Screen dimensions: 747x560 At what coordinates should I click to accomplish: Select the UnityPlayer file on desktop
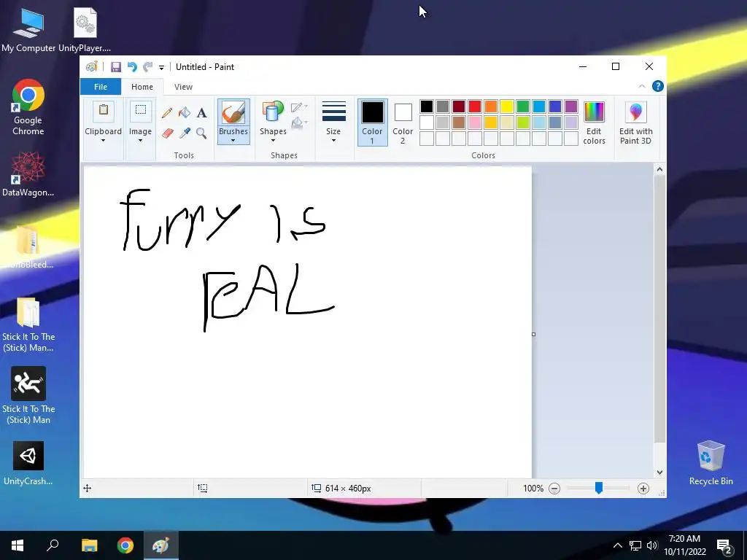click(85, 29)
